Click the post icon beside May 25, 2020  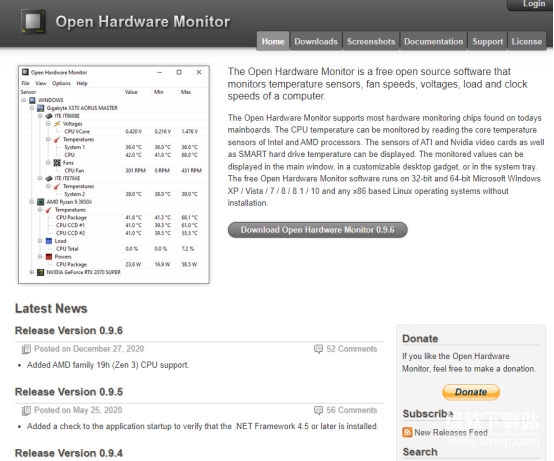[x=26, y=410]
